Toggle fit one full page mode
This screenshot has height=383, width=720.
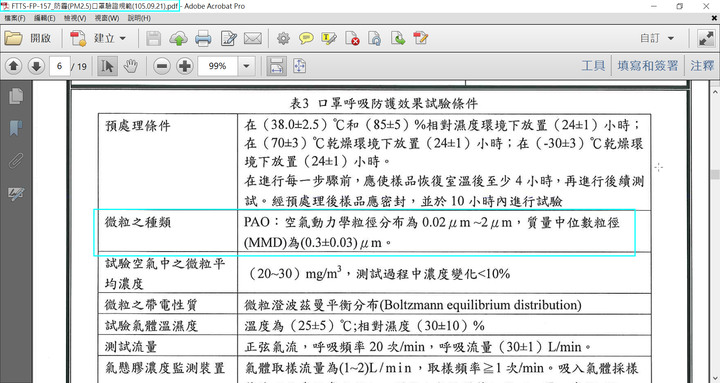299,66
